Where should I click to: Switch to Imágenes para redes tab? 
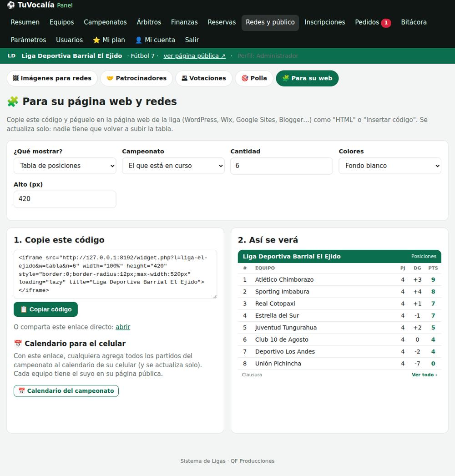click(x=52, y=78)
